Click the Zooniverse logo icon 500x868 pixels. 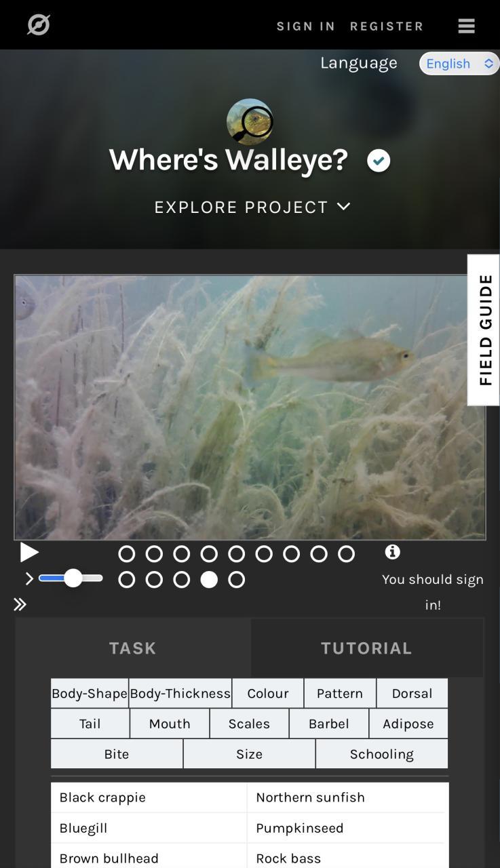(39, 25)
